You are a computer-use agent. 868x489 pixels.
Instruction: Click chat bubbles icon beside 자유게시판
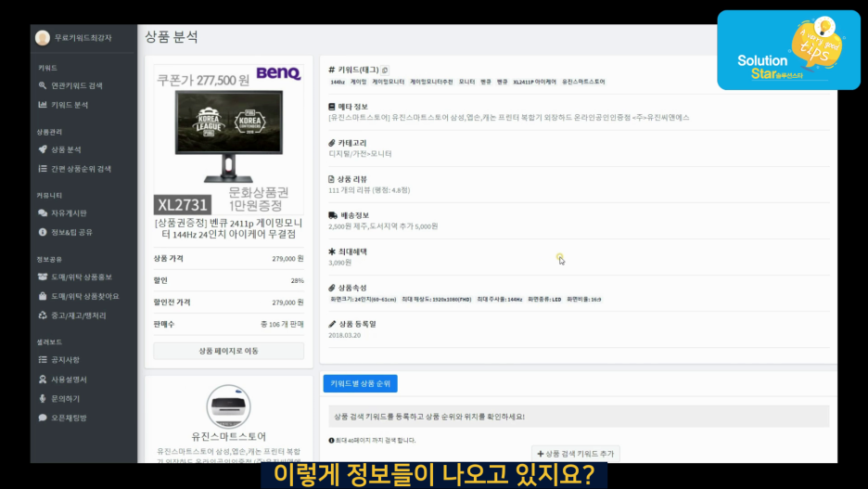coord(43,212)
